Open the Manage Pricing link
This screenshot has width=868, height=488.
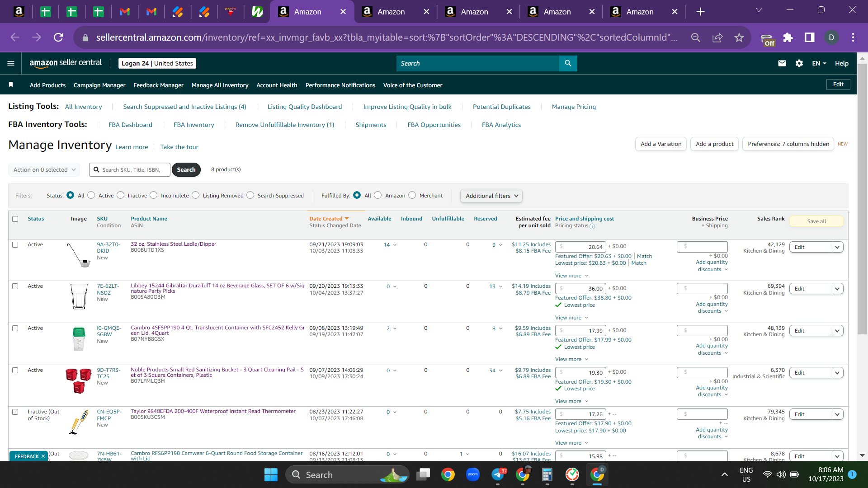coord(574,107)
